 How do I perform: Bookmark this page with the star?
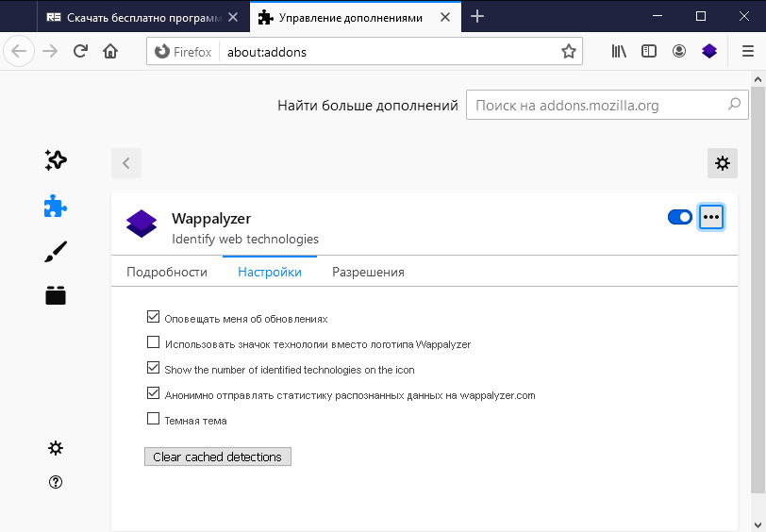point(568,51)
